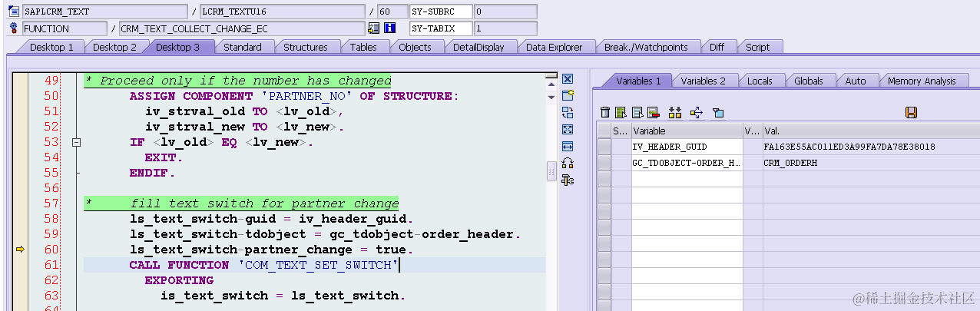Viewport: 980px width, 311px height.
Task: Click the orange save disk icon
Action: click(x=912, y=113)
